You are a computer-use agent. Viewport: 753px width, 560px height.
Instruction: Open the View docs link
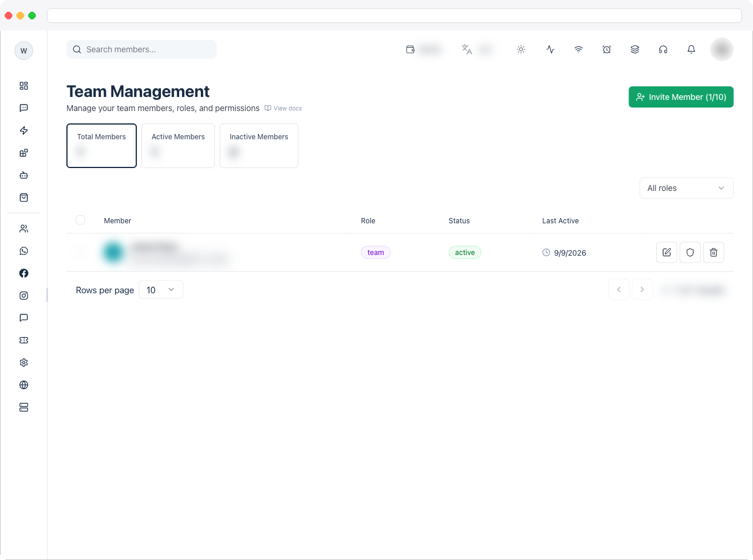[283, 108]
